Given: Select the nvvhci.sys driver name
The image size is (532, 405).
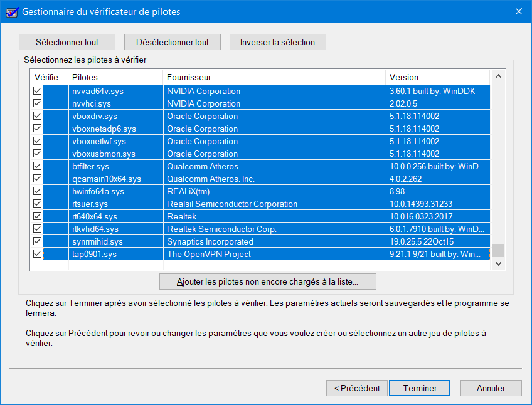Looking at the screenshot, I should (92, 104).
